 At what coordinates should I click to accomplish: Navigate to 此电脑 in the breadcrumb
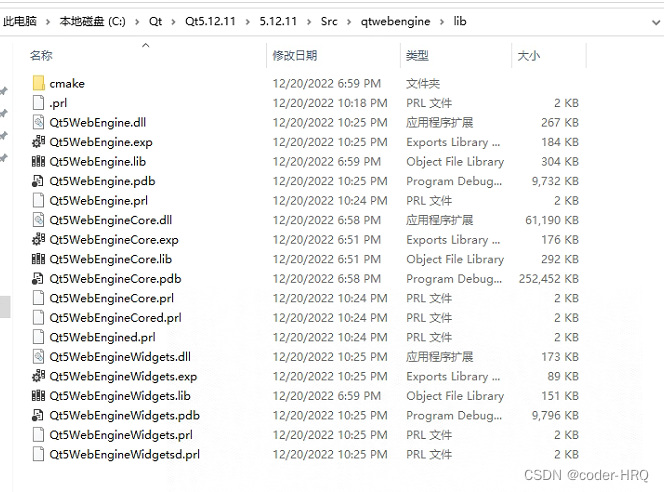pos(20,21)
